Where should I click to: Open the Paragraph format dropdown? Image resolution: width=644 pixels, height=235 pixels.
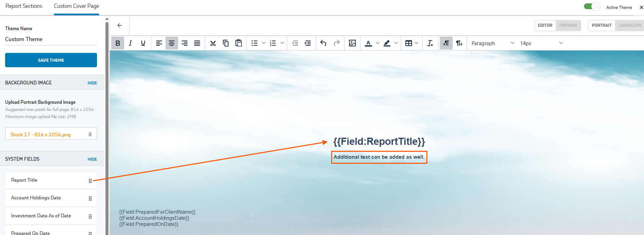(x=493, y=43)
